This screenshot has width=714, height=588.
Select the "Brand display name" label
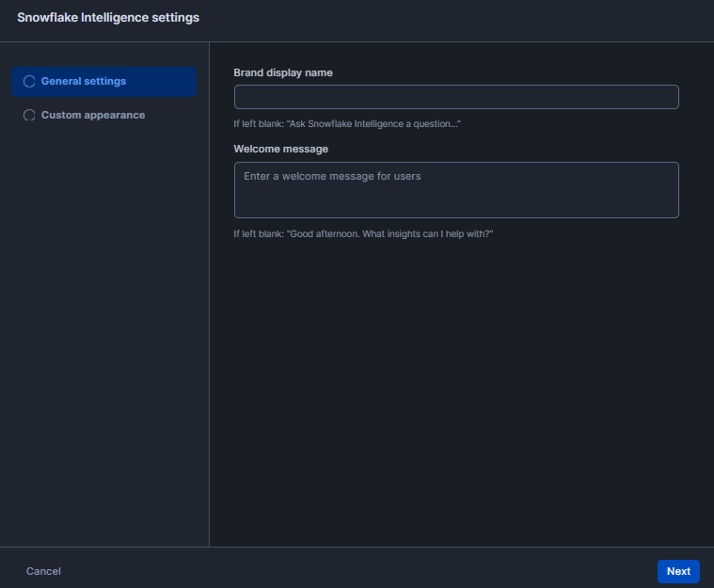click(283, 72)
